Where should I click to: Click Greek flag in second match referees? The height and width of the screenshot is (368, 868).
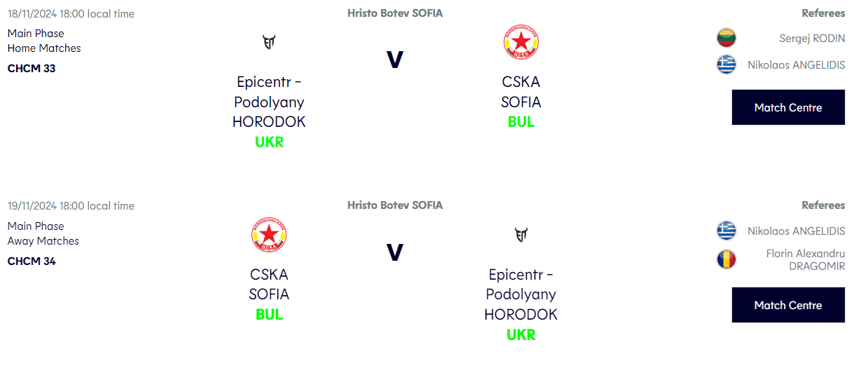point(726,231)
